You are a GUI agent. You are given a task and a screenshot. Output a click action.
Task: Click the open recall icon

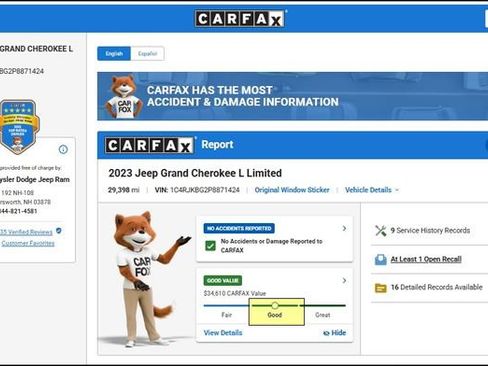[381, 259]
